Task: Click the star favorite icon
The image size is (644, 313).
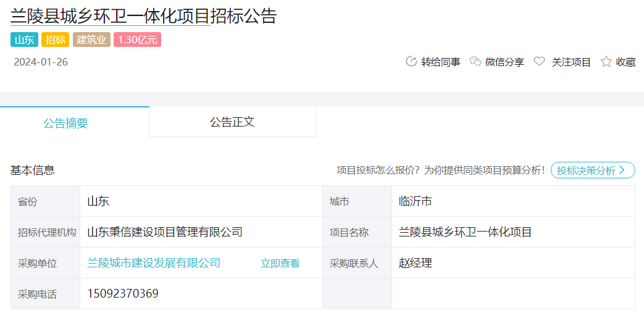Action: coord(606,62)
